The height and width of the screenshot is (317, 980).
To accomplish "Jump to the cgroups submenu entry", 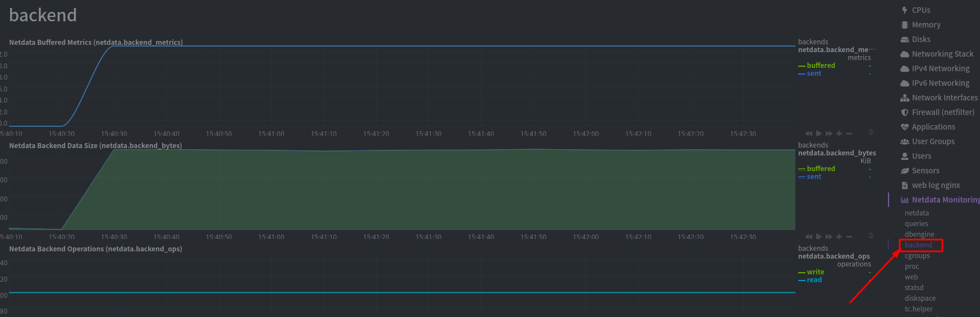I will [x=917, y=256].
